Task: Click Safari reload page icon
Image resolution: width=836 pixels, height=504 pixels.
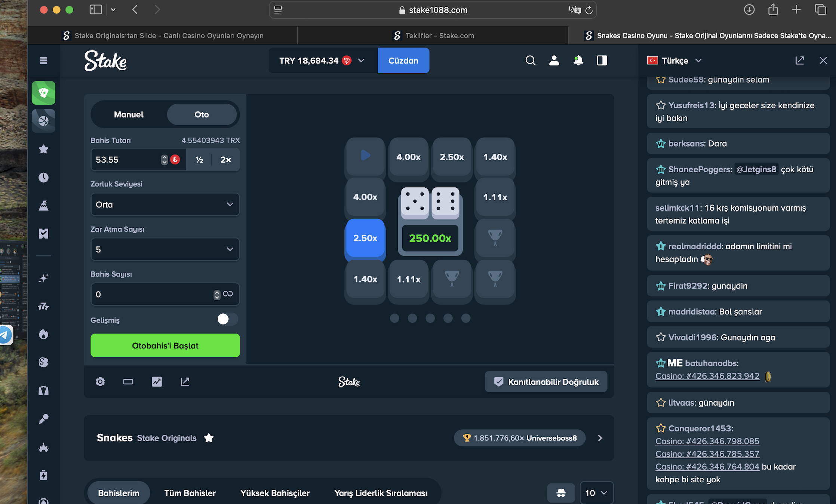Action: coord(589,10)
